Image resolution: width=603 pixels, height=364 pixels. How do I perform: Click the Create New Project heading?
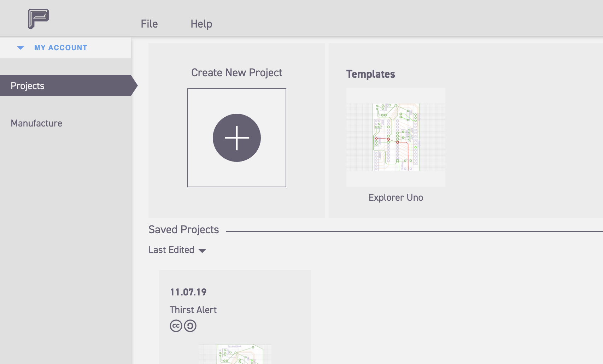click(236, 72)
